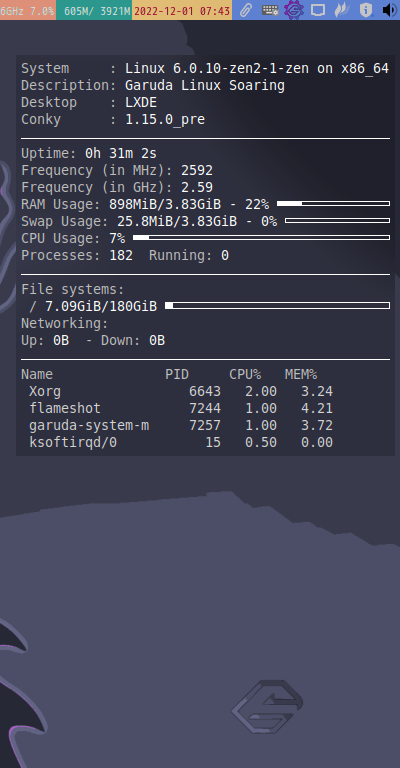Click the Processes count '182'
This screenshot has width=400, height=768.
pyautogui.click(x=121, y=255)
